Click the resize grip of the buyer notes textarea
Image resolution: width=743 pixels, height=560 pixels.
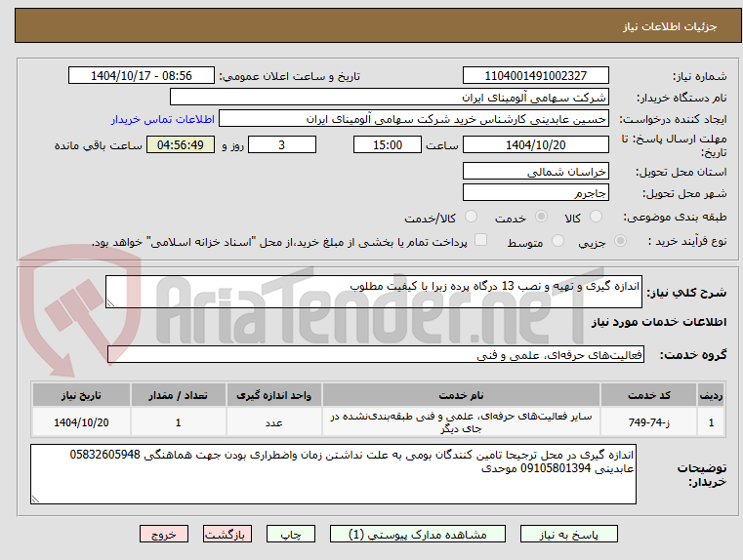tap(35, 499)
